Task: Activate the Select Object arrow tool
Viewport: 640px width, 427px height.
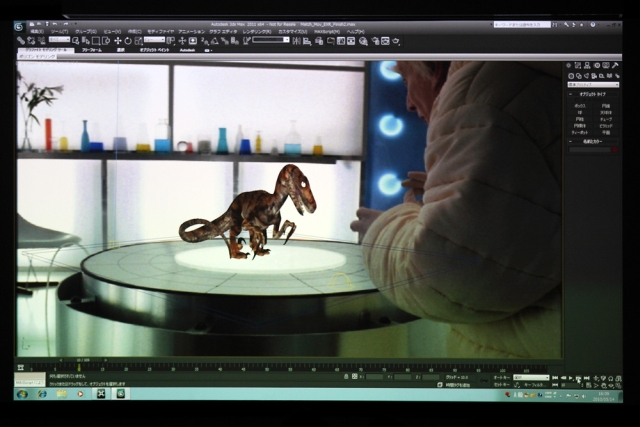Action: click(76, 40)
